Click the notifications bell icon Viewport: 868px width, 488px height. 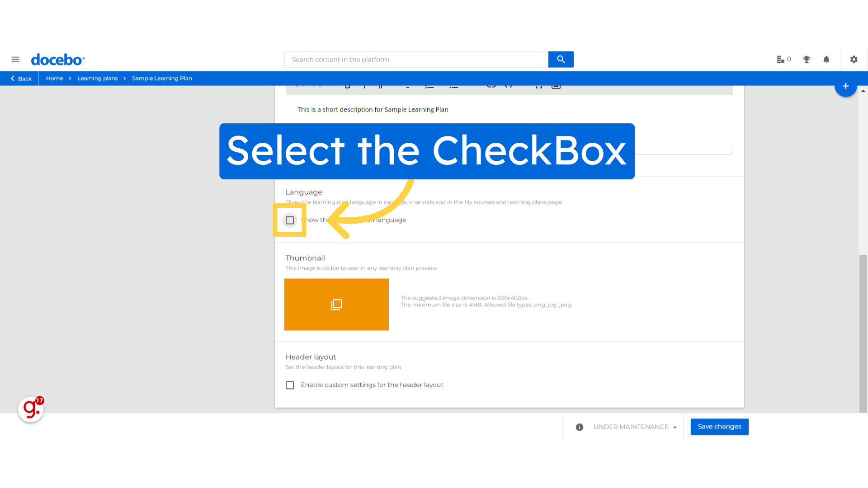pyautogui.click(x=826, y=59)
